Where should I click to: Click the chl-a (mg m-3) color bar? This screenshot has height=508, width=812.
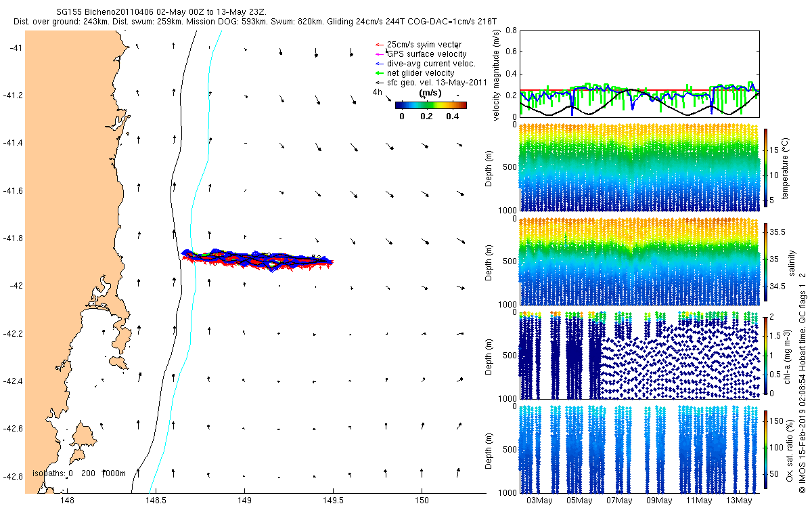pos(766,355)
